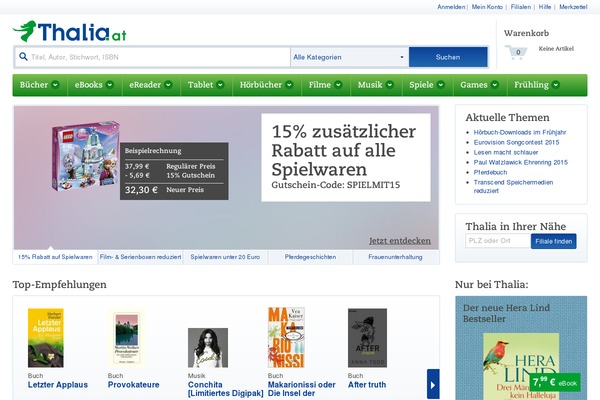Open the shopping cart icon
The height and width of the screenshot is (400, 600).
[516, 52]
